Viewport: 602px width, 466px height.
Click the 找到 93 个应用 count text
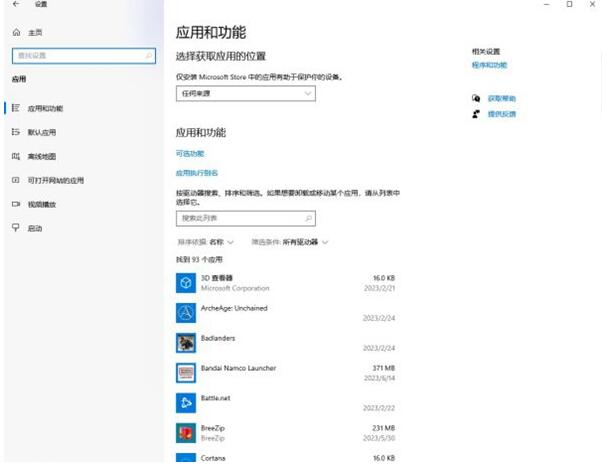[x=199, y=259]
